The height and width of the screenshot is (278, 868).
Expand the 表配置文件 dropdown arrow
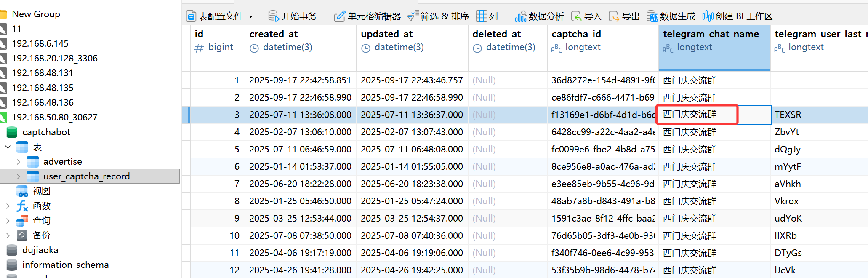click(251, 16)
